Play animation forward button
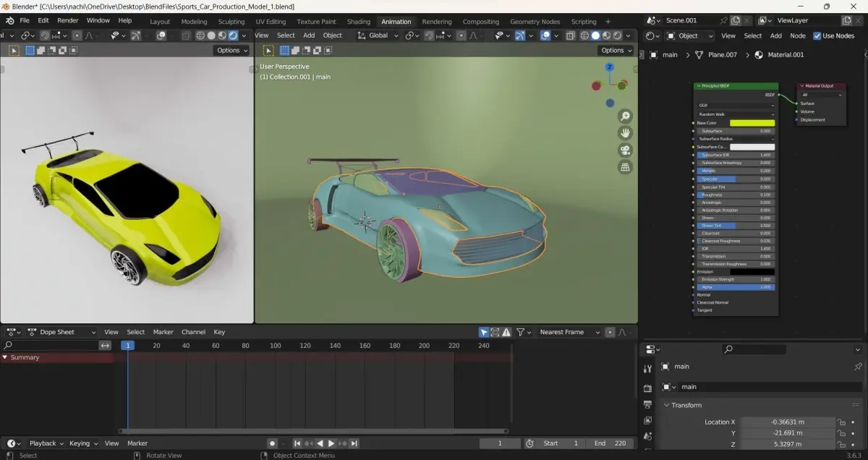Viewport: 868px width, 460px height. [331, 443]
